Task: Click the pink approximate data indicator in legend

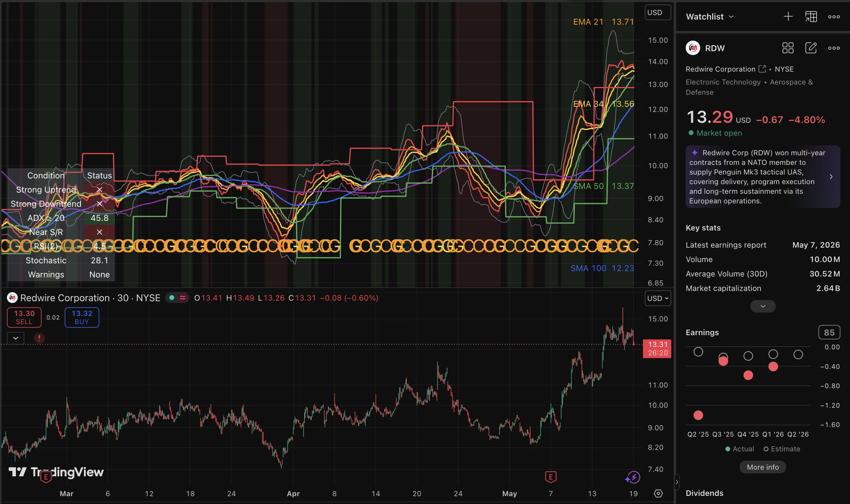Action: (x=183, y=298)
